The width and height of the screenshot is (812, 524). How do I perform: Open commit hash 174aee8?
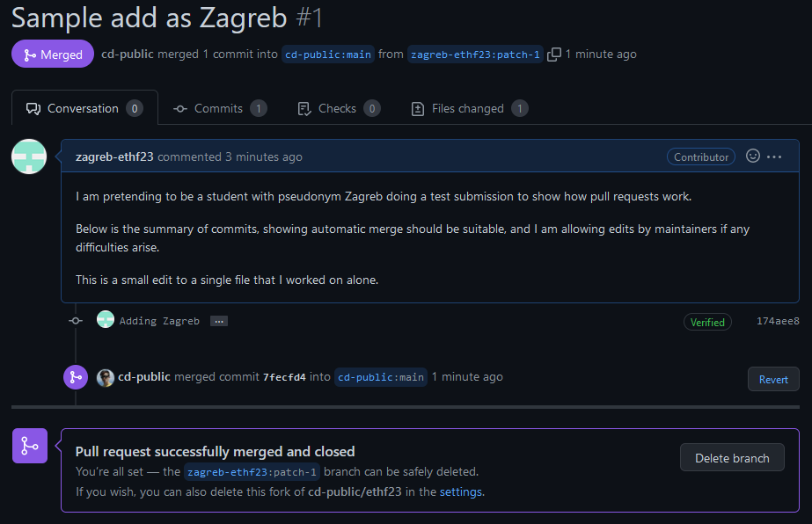[x=778, y=322]
